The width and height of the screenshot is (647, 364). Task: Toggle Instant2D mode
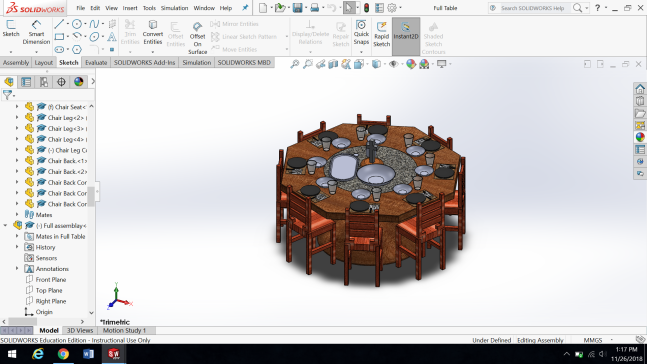406,36
